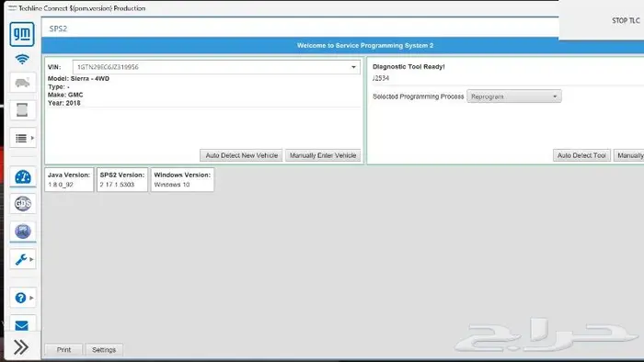Click the SPS2 Version info box
Image resolution: width=644 pixels, height=362 pixels.
[122, 179]
